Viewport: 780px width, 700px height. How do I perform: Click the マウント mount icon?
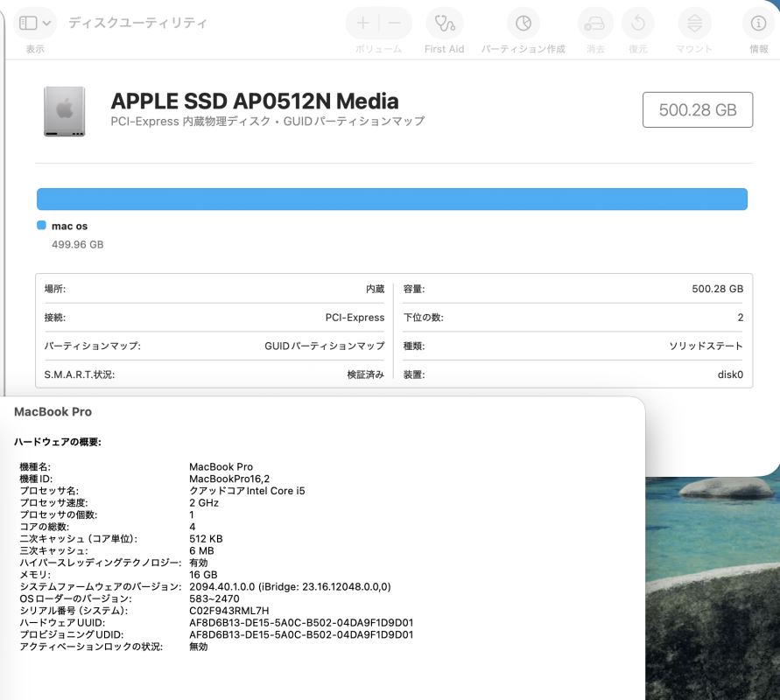click(x=694, y=24)
